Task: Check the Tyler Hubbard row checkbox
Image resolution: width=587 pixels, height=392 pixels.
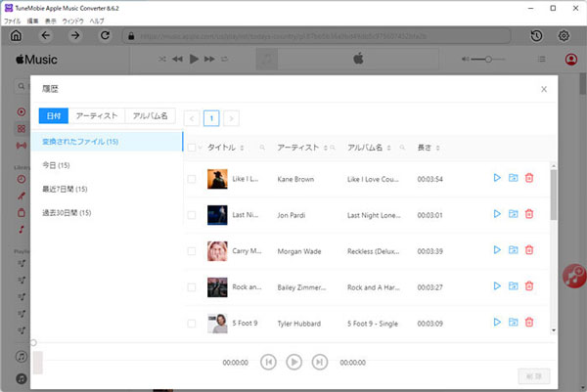Action: coord(192,324)
